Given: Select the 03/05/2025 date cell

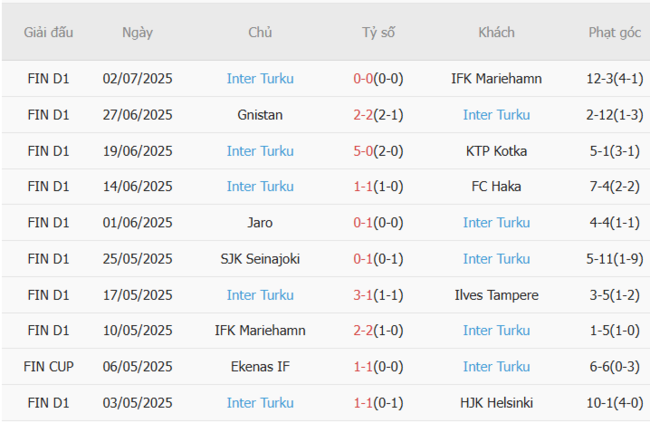Looking at the screenshot, I should pos(138,403).
